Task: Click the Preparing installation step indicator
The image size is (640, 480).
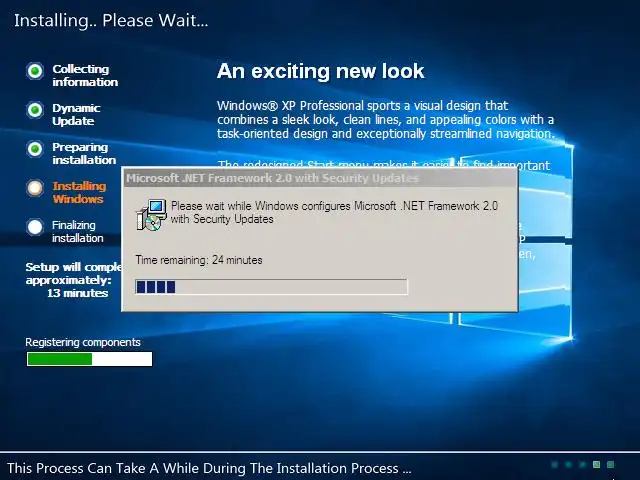Action: (35, 149)
